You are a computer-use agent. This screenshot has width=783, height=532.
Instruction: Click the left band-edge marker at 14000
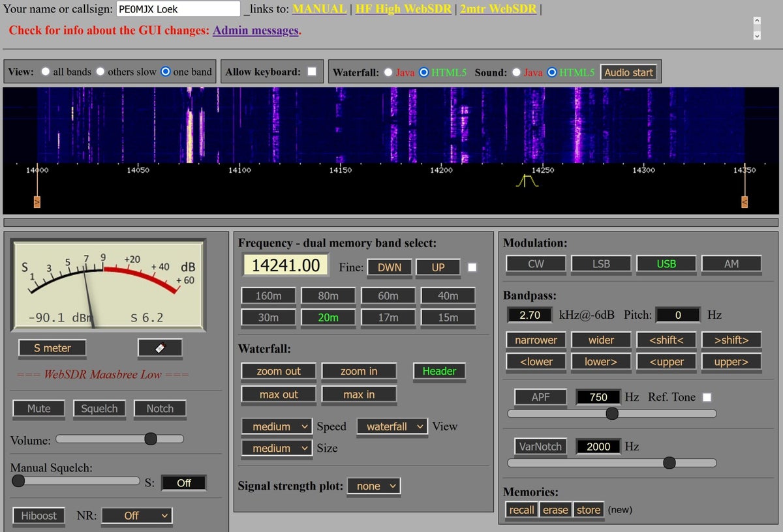click(x=37, y=201)
